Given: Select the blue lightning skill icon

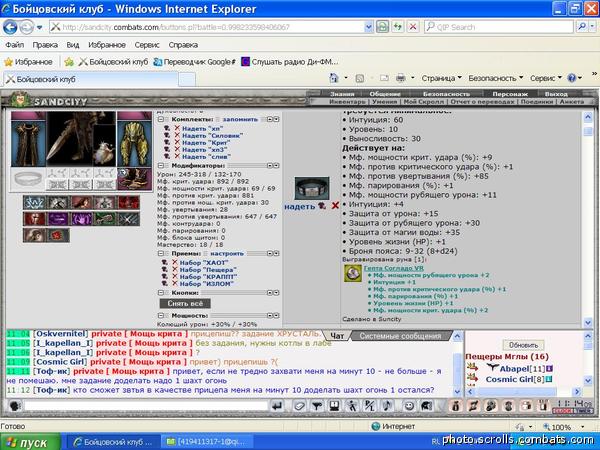Looking at the screenshot, I should pyautogui.click(x=34, y=202).
